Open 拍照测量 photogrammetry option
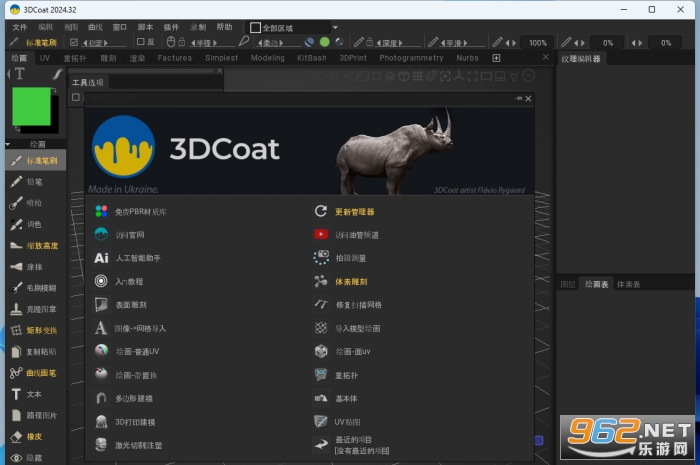The height and width of the screenshot is (465, 700). tap(340, 258)
